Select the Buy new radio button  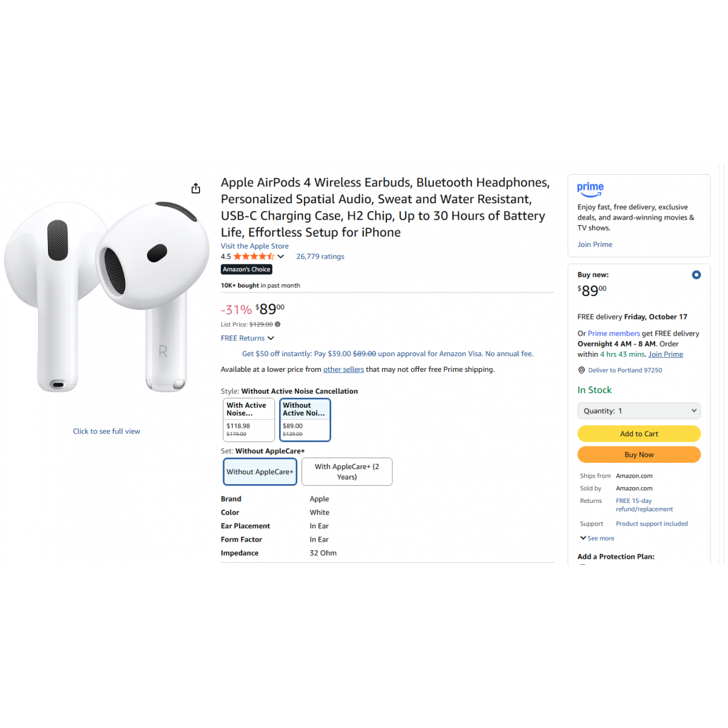696,275
